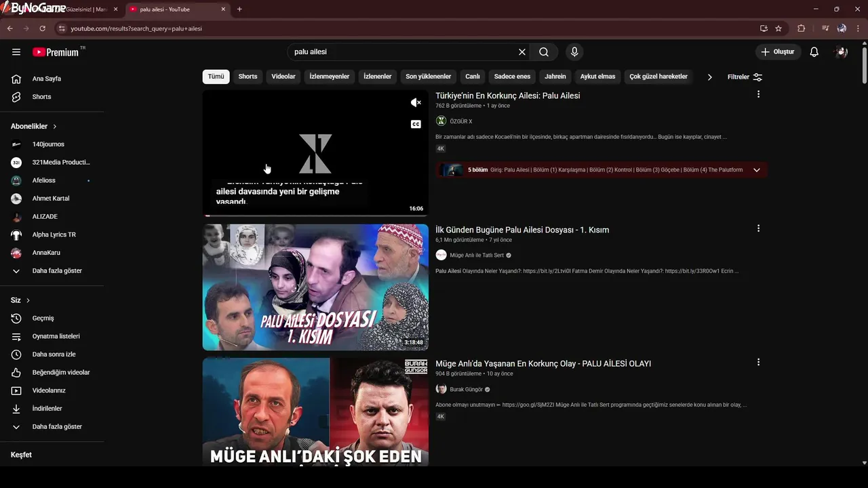The height and width of the screenshot is (488, 868).
Task: Click the Ana Sayfa home icon
Action: pyautogui.click(x=16, y=79)
